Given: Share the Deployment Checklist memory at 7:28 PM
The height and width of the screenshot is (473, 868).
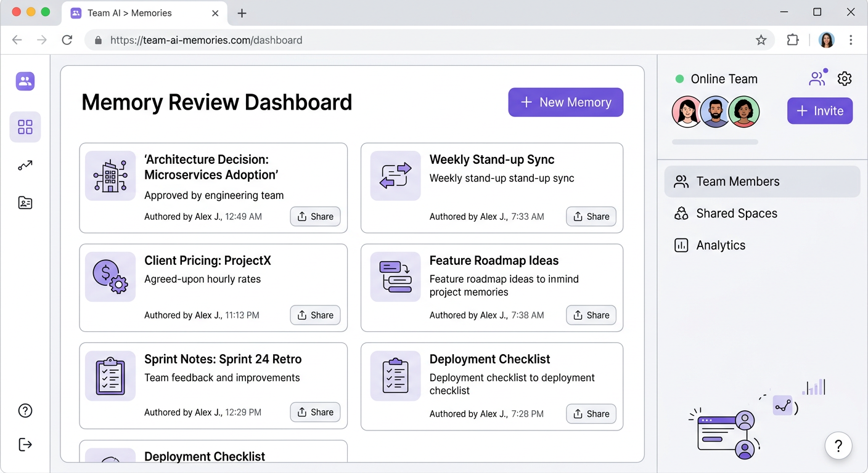Looking at the screenshot, I should pyautogui.click(x=591, y=414).
